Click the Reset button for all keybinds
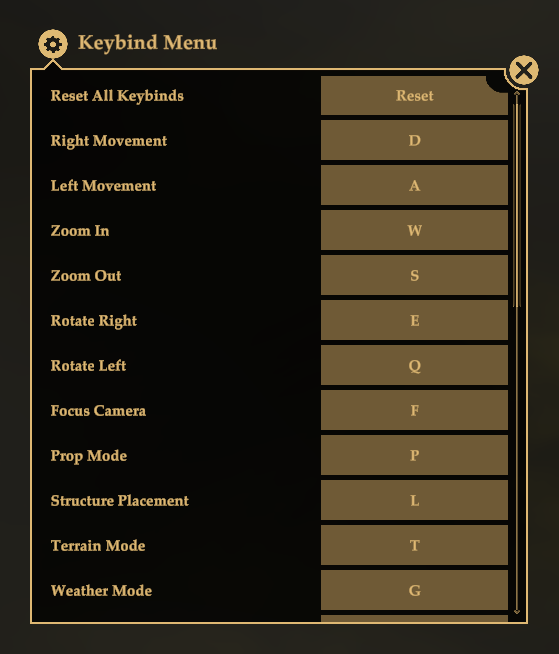Viewport: 559px width, 654px height. click(x=414, y=96)
